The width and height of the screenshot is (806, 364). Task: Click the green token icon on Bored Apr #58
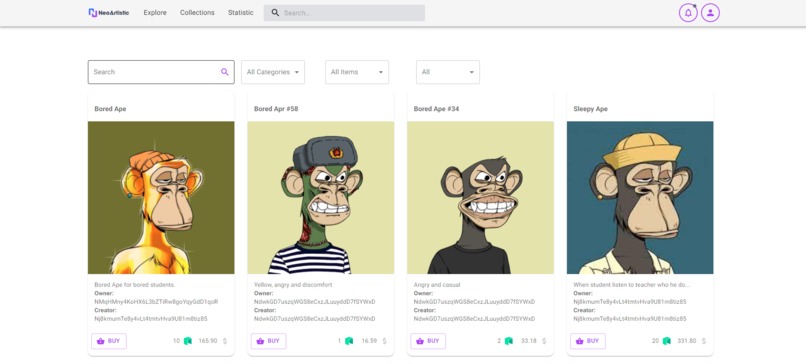click(349, 341)
